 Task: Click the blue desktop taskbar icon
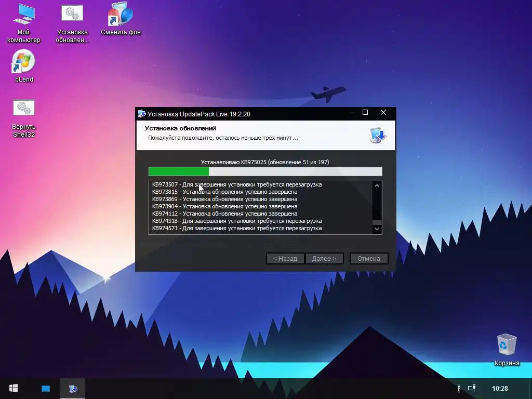[46, 389]
